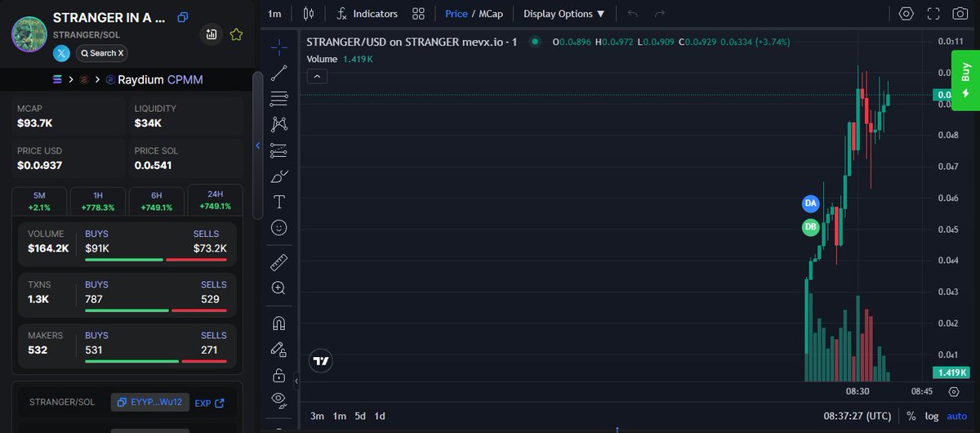Viewport: 980px width, 433px height.
Task: Open the chart-plus icon beside the star
Action: pos(212,34)
